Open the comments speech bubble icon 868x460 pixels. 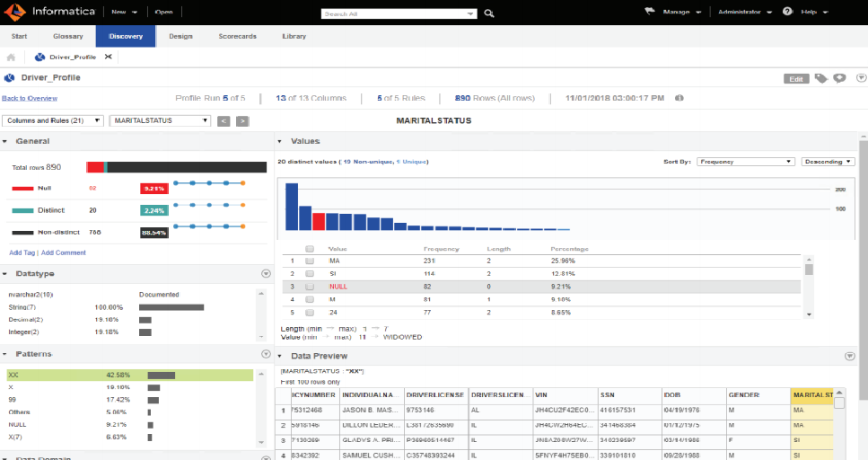840,78
